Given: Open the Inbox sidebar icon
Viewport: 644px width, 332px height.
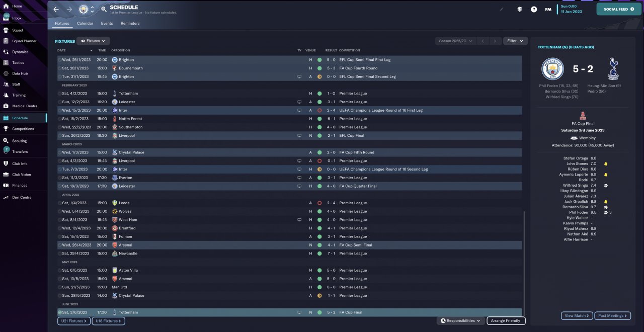Looking at the screenshot, I should [6, 18].
